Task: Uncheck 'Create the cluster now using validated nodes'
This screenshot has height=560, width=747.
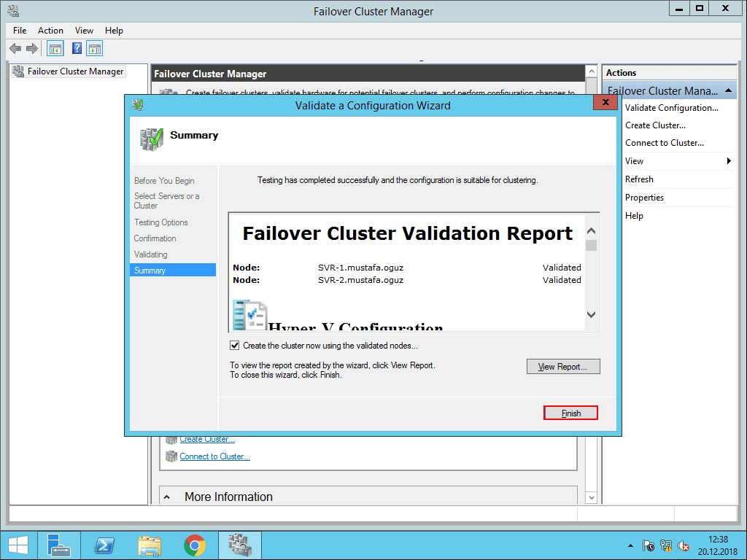Action: pyautogui.click(x=236, y=346)
